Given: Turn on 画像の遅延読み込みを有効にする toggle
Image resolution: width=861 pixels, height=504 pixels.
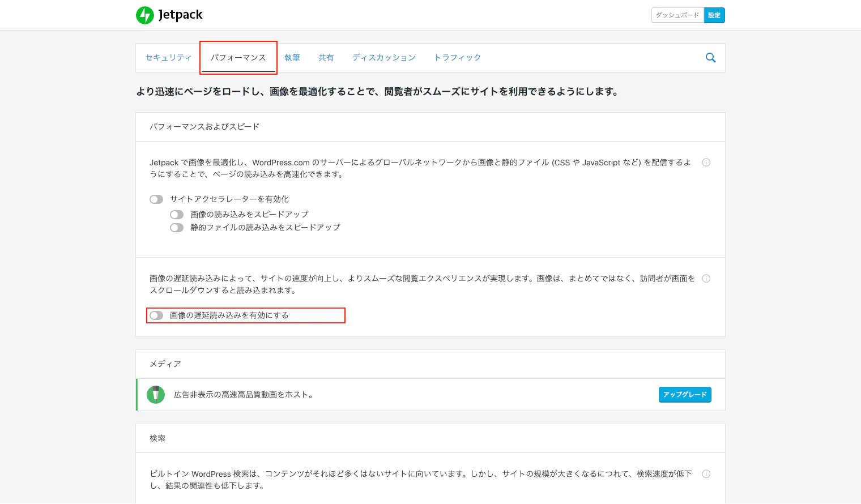Looking at the screenshot, I should 156,315.
